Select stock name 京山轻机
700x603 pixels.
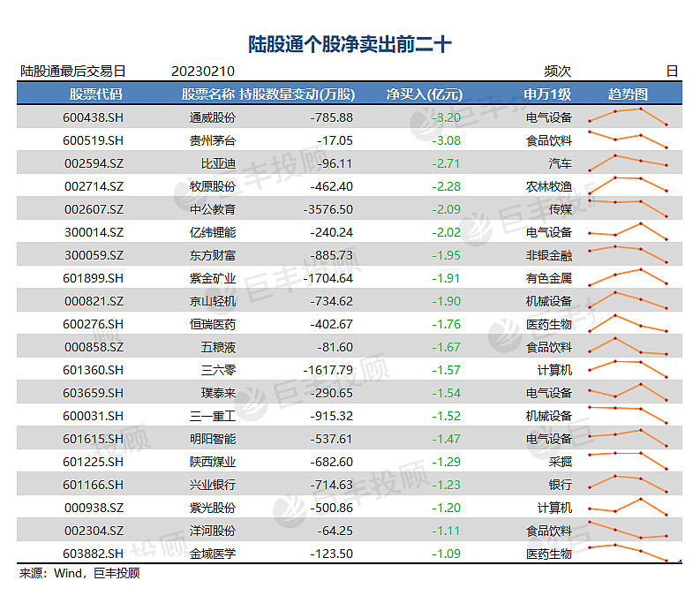click(x=213, y=301)
